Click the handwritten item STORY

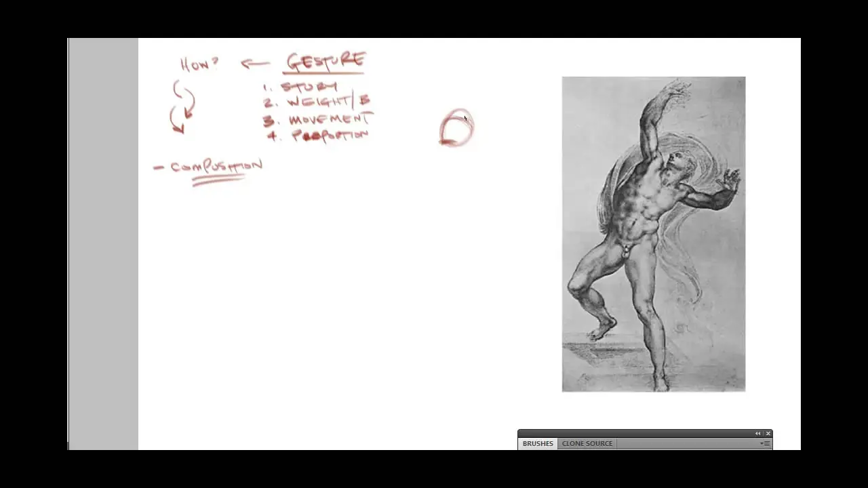pos(309,87)
